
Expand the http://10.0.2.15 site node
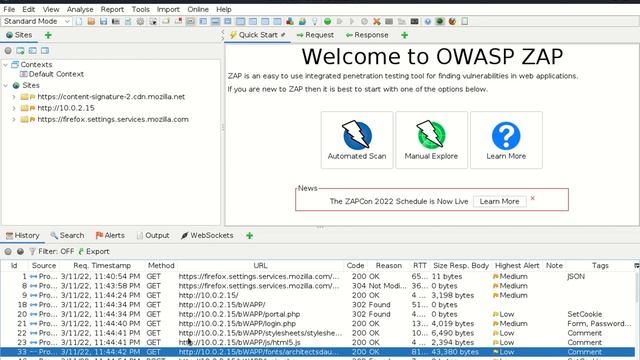click(14, 108)
